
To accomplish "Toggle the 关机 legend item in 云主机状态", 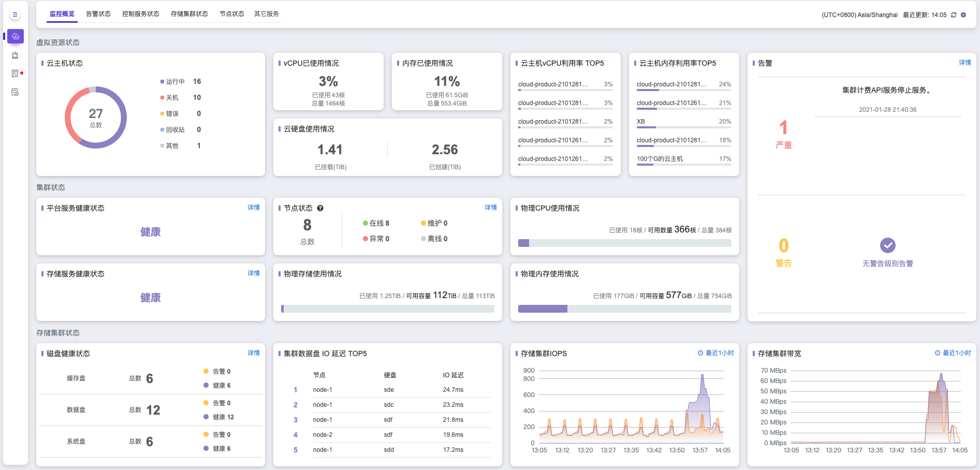I will click(x=172, y=98).
